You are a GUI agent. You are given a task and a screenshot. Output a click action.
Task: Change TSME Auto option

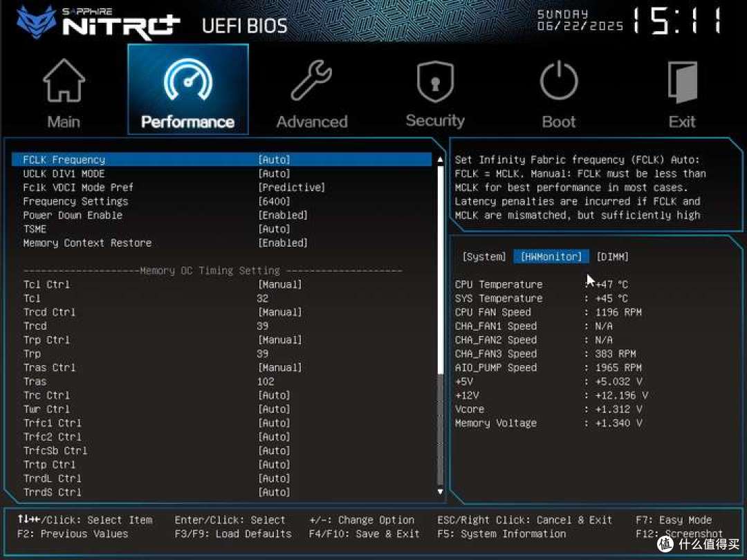point(275,229)
